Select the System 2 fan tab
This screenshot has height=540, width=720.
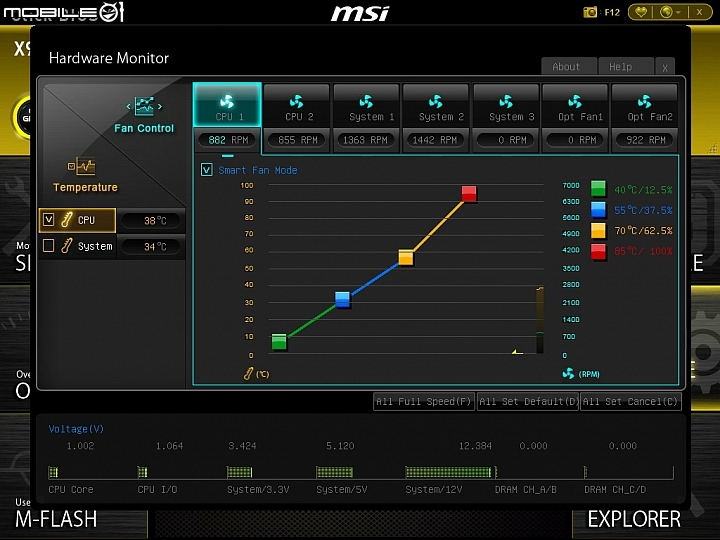coord(436,105)
